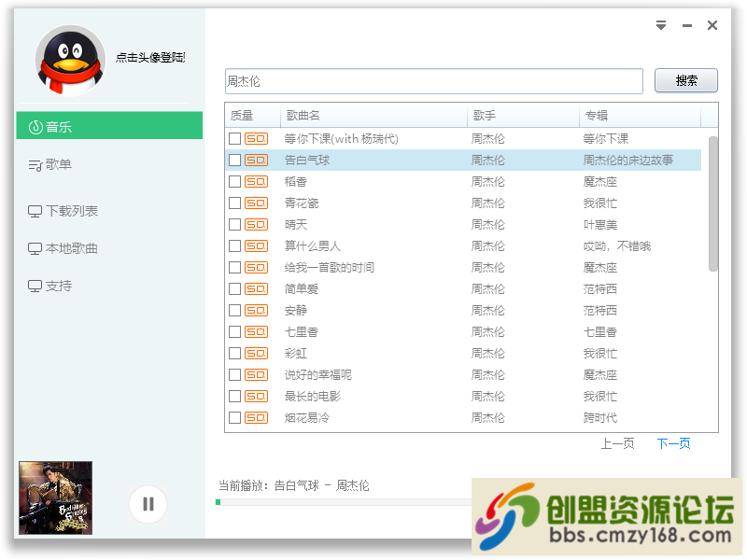This screenshot has height=560, width=747.
Task: Check the box for 算什么男人
Action: [x=235, y=245]
